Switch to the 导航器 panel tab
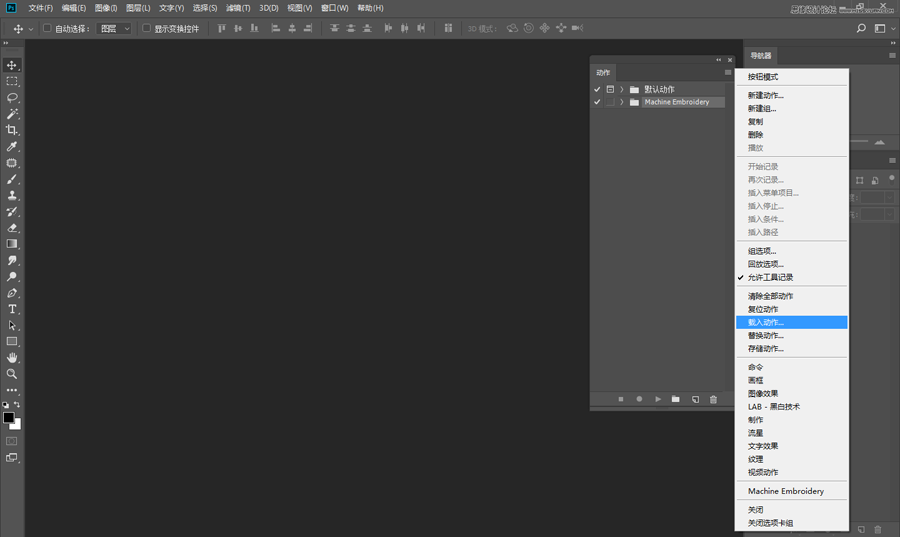Viewport: 900px width, 537px height. (761, 56)
